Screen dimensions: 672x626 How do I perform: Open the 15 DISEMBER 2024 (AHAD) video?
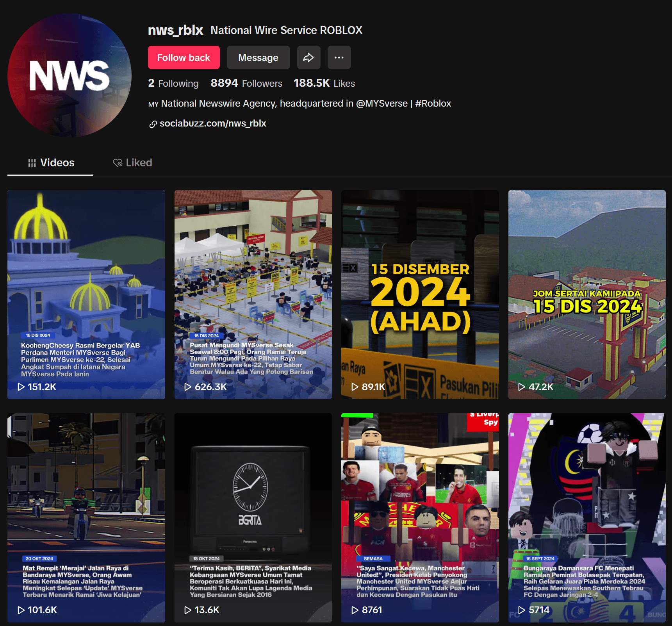[420, 294]
